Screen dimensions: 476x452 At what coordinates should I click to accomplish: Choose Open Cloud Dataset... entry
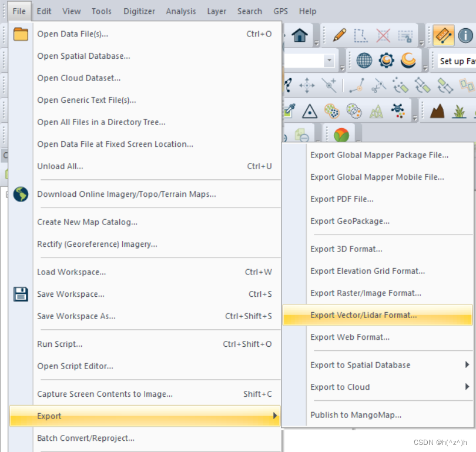[145, 78]
